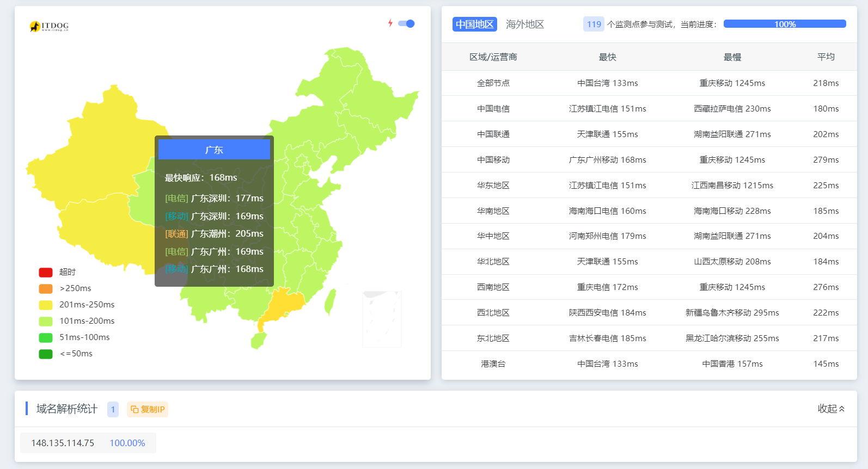This screenshot has height=469, width=868.
Task: Click the dark green <=50ms legend swatch
Action: pyautogui.click(x=46, y=354)
